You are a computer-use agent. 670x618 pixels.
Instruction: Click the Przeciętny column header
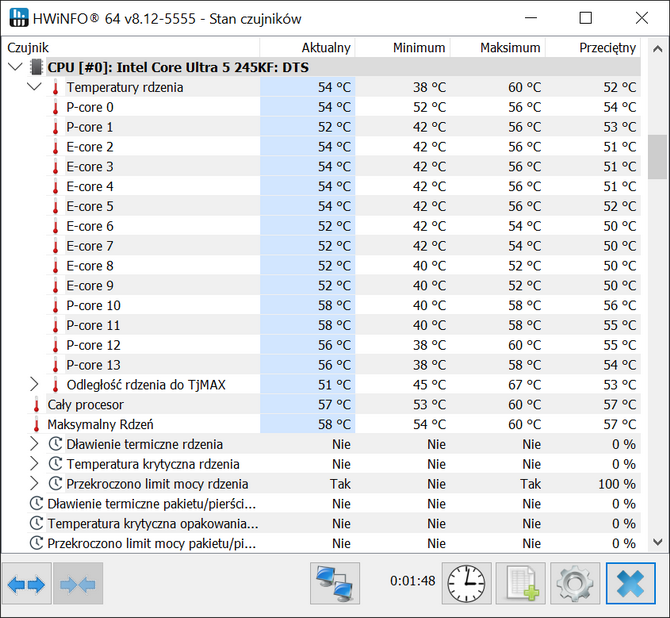593,47
